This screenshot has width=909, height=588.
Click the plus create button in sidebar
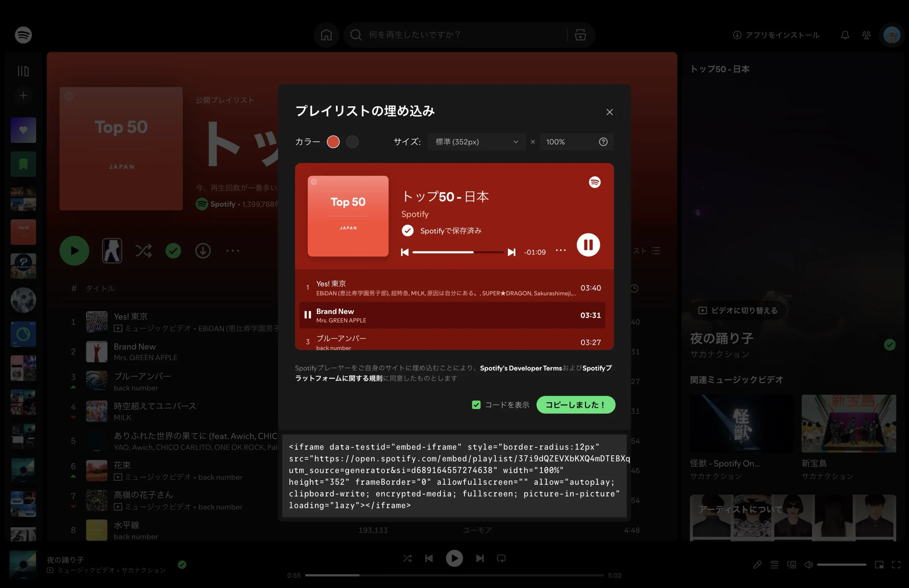(23, 95)
